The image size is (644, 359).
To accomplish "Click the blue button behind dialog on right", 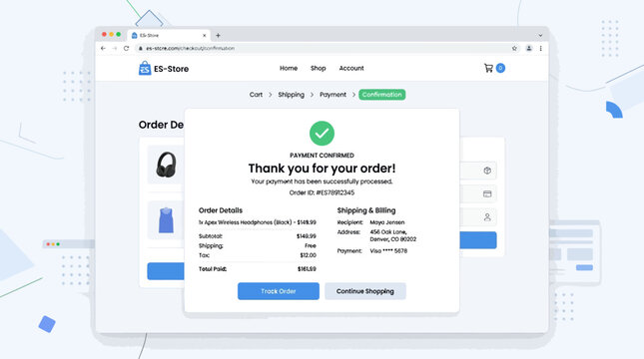I will coord(478,240).
